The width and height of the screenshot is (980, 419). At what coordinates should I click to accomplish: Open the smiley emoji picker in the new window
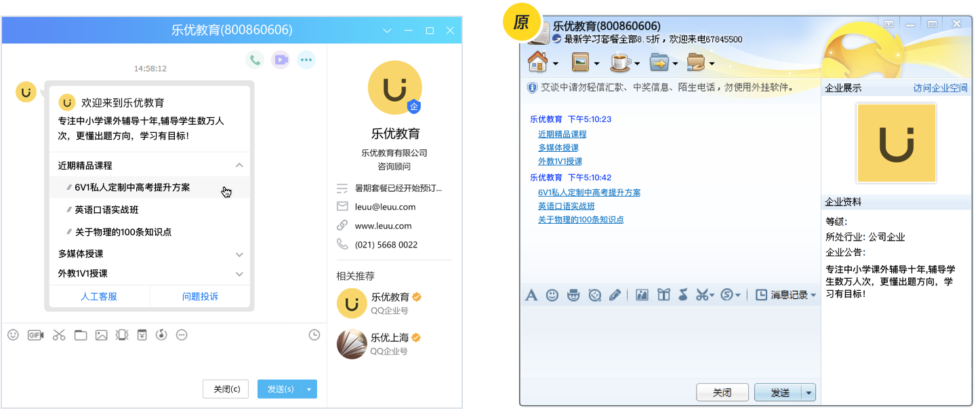13,334
